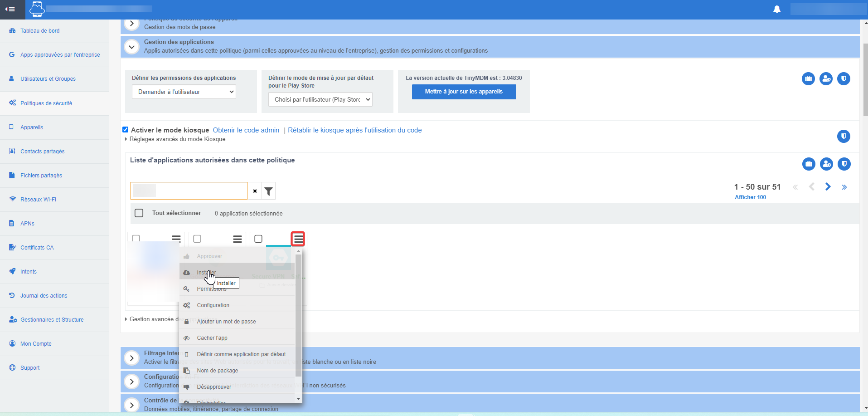This screenshot has height=416, width=868.
Task: Collapse the Gestion des applications section
Action: pyautogui.click(x=131, y=46)
